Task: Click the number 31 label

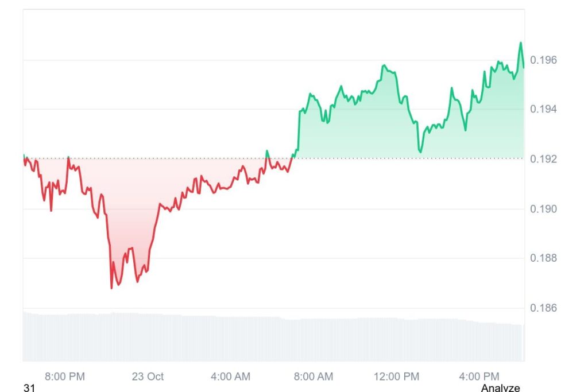Action: (29, 389)
